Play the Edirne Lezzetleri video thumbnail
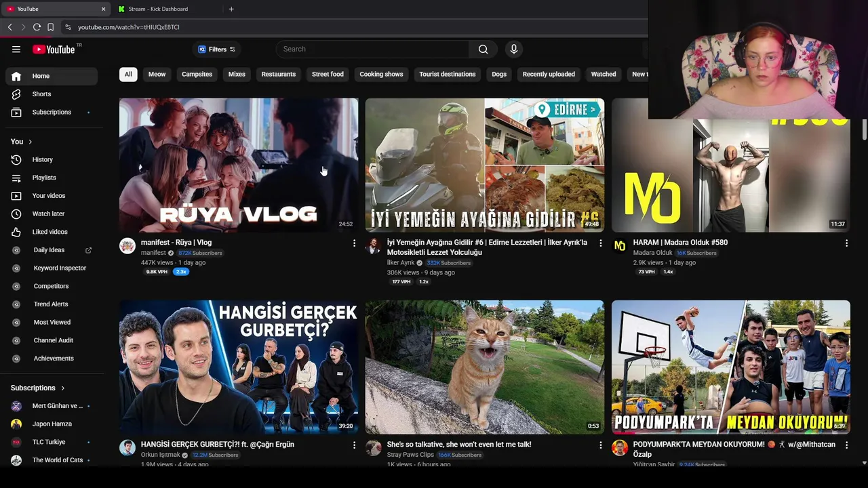This screenshot has width=868, height=488. coord(485,165)
